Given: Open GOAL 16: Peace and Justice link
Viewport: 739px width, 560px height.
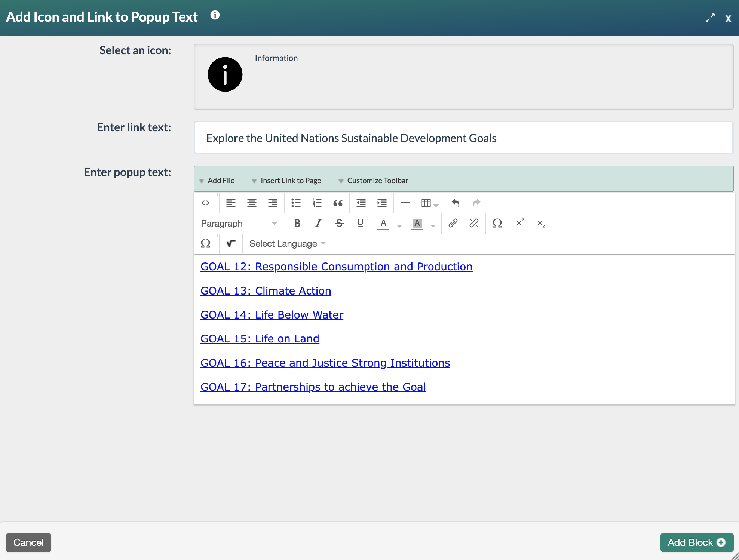Looking at the screenshot, I should pyautogui.click(x=325, y=363).
